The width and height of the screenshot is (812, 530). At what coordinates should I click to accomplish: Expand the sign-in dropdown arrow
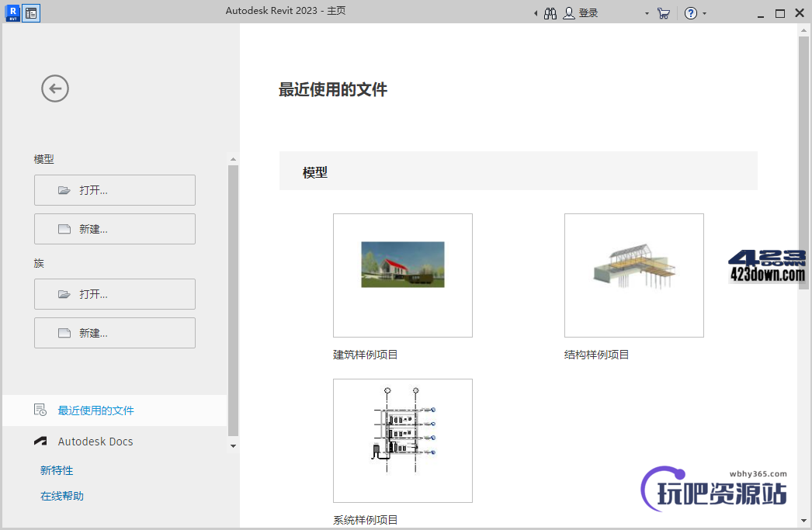click(647, 14)
